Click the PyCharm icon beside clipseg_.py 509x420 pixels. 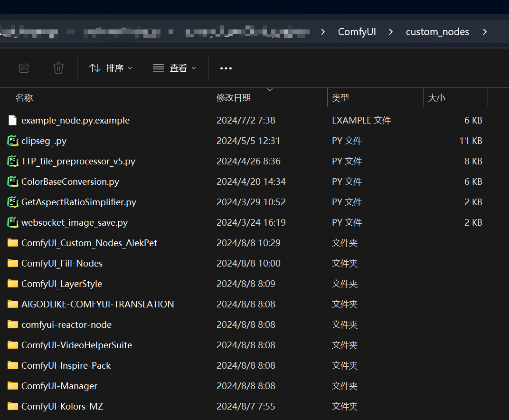[x=13, y=141]
